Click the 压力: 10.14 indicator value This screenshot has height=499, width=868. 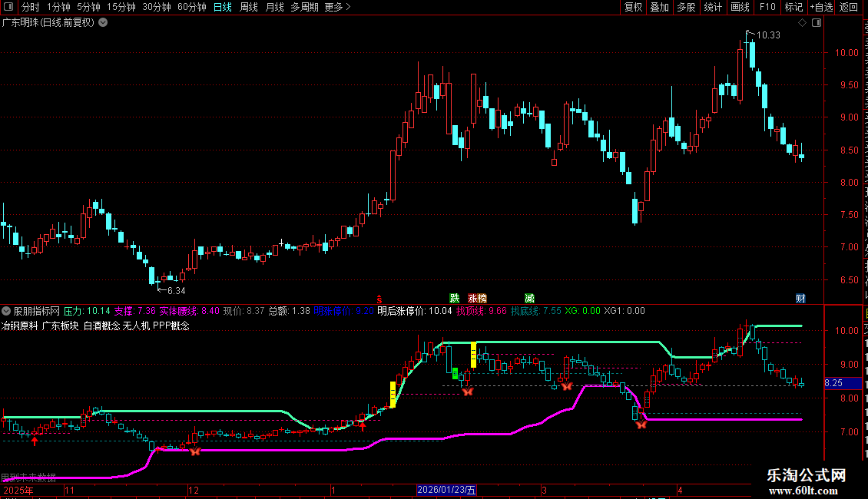click(x=87, y=311)
